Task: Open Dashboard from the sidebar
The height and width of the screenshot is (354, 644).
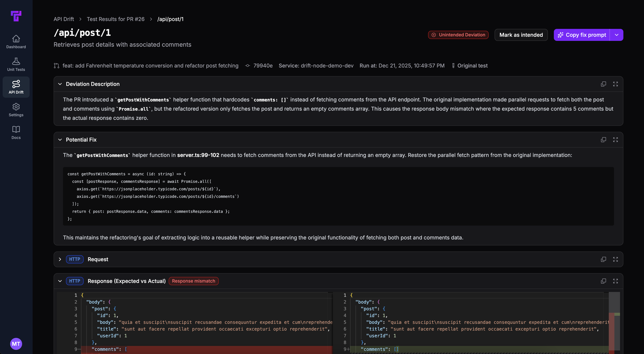Action: 16,41
